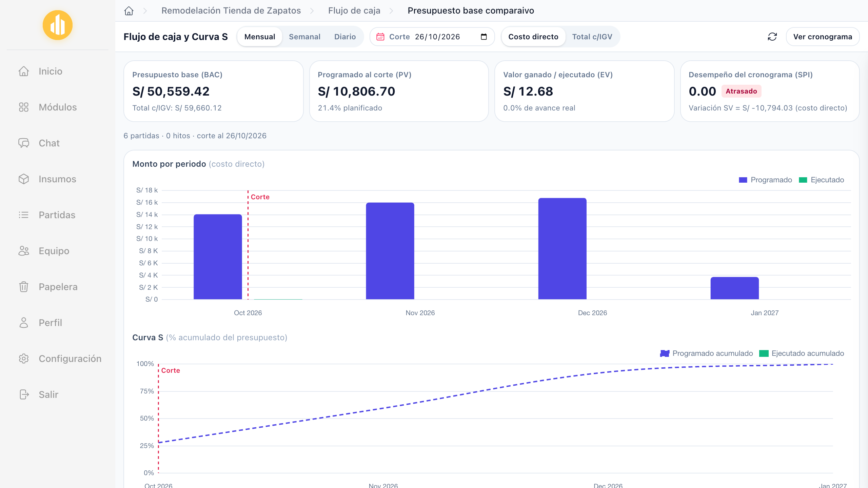Image resolution: width=868 pixels, height=488 pixels.
Task: Click the Corte date input field
Action: [432, 37]
